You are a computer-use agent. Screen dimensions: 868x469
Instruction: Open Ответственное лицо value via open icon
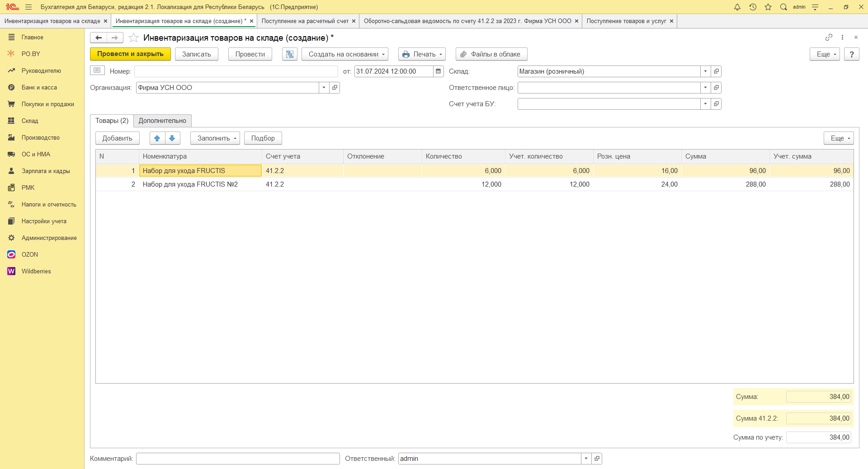[x=716, y=88]
